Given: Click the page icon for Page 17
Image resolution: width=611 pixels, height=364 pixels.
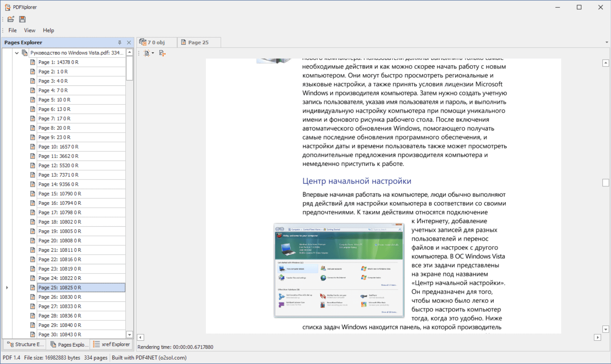Looking at the screenshot, I should click(33, 212).
